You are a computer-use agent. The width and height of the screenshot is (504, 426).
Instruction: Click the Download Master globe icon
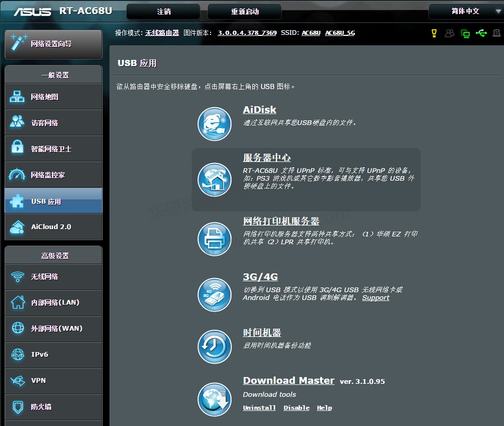pos(214,399)
